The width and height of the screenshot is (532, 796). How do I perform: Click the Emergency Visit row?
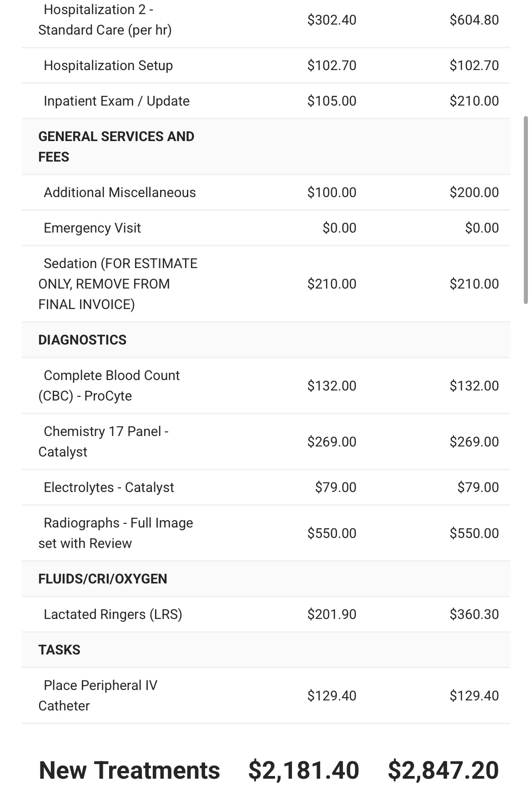(266, 228)
